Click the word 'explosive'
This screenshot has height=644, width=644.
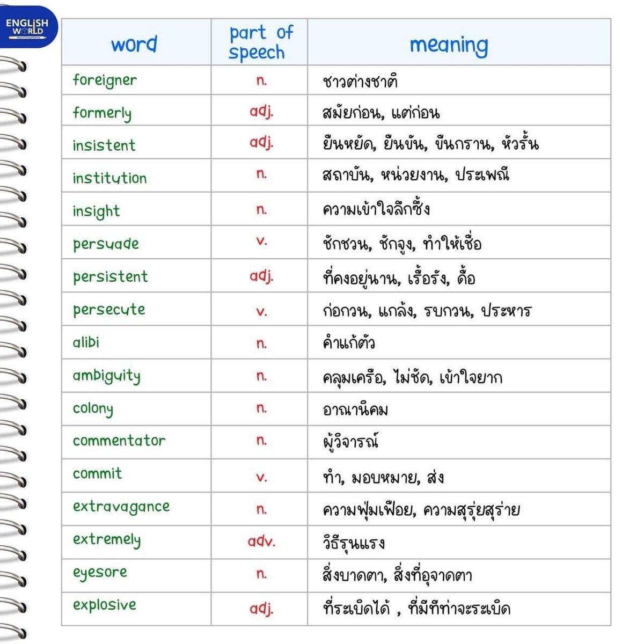(105, 605)
